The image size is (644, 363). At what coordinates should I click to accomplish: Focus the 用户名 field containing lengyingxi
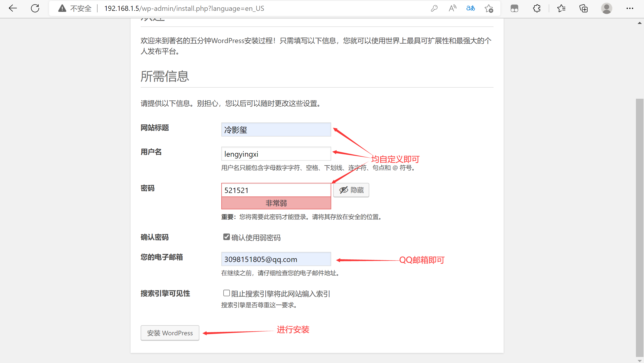click(x=276, y=154)
